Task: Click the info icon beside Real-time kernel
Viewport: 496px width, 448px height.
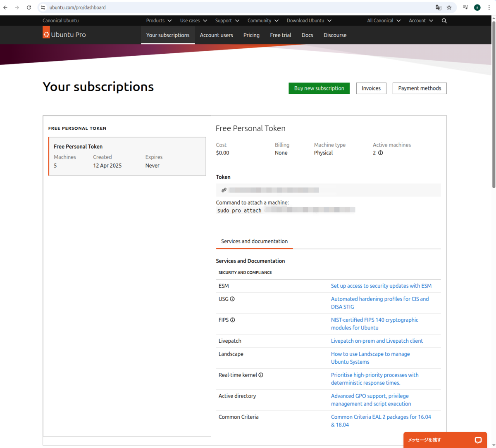Action: [x=261, y=375]
